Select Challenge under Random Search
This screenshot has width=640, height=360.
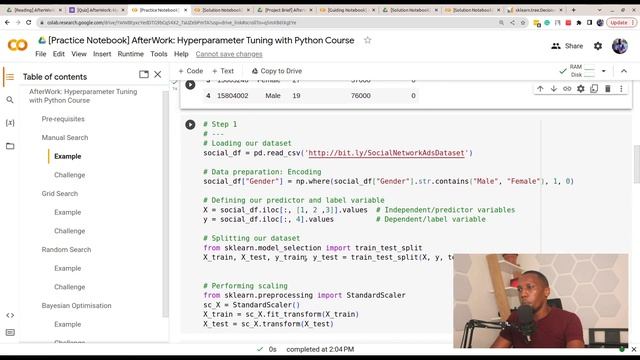(70, 287)
